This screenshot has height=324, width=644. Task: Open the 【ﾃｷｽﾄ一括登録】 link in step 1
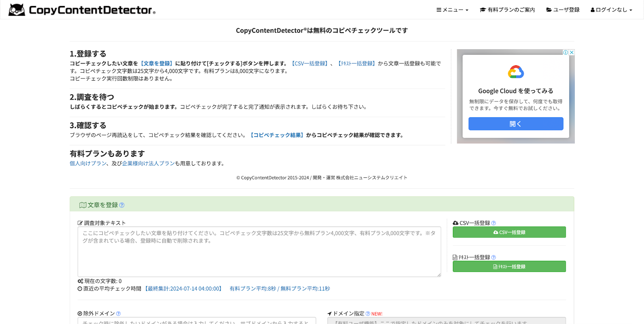[x=356, y=63]
